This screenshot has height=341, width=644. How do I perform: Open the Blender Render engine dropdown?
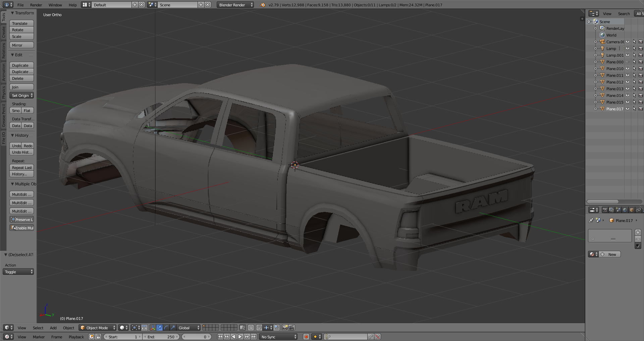(235, 5)
